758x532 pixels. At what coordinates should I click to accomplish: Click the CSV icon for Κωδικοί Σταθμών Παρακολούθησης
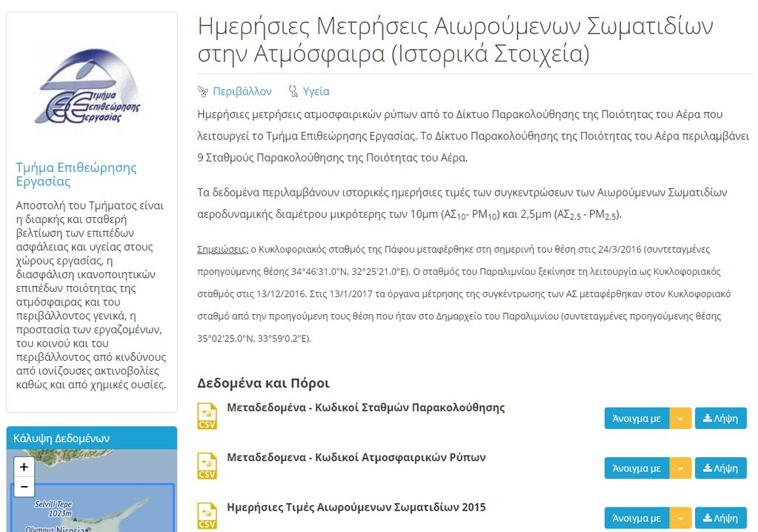[207, 416]
